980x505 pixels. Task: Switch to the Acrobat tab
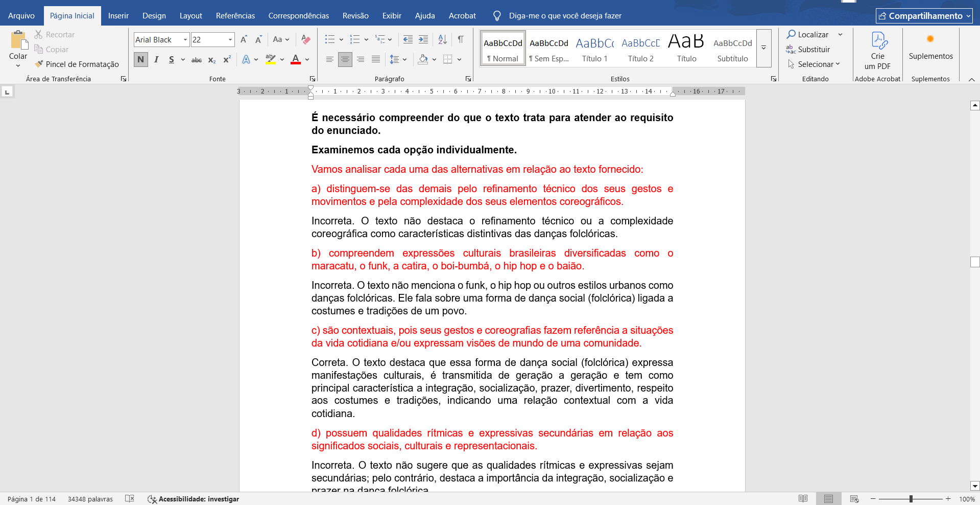tap(462, 16)
